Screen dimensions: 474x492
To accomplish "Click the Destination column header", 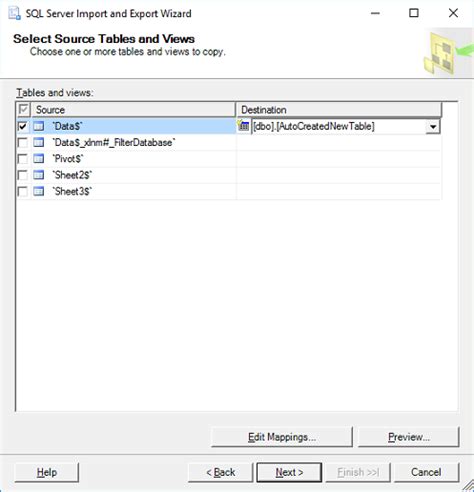I will [339, 110].
